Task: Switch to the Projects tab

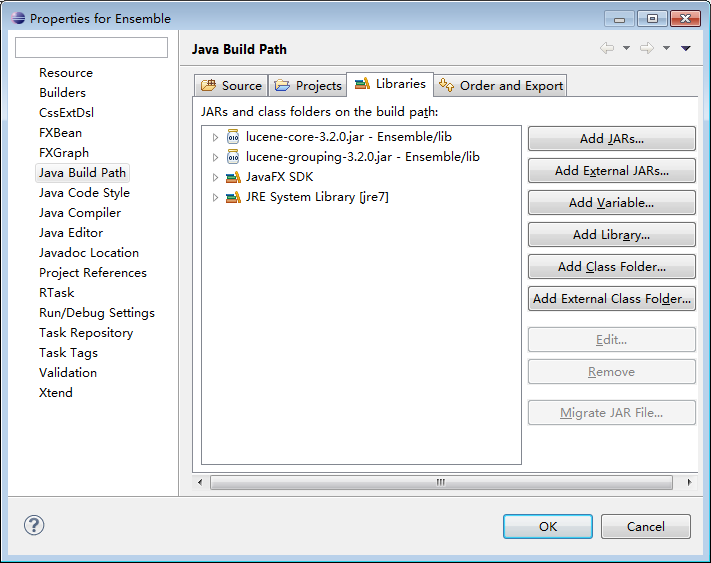Action: (308, 85)
